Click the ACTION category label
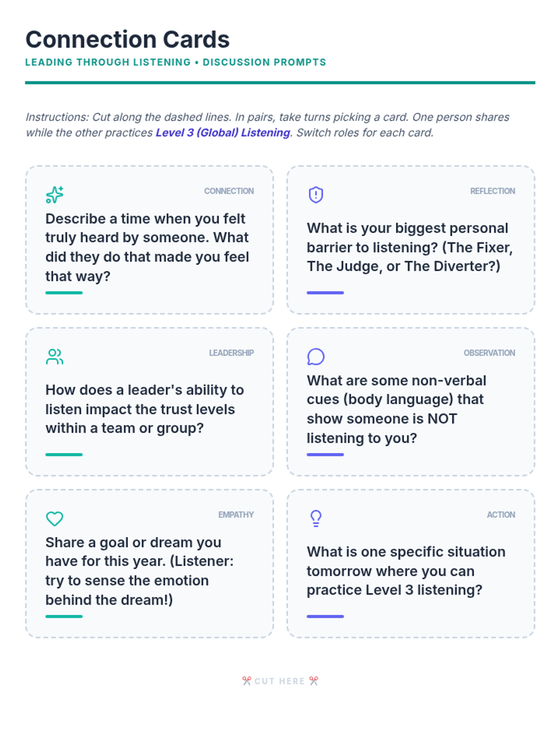This screenshot has width=560, height=747. coord(501,514)
